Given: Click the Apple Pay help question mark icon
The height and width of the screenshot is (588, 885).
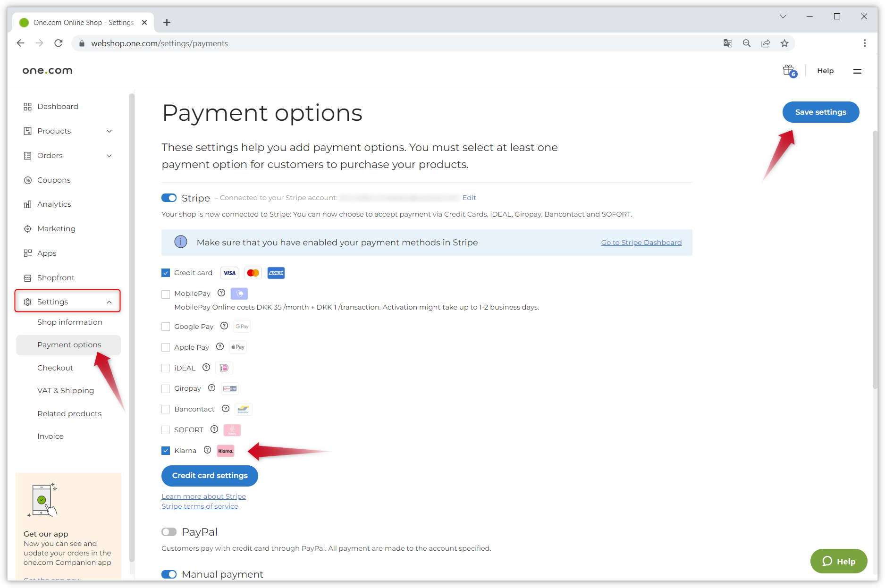Looking at the screenshot, I should pyautogui.click(x=220, y=347).
